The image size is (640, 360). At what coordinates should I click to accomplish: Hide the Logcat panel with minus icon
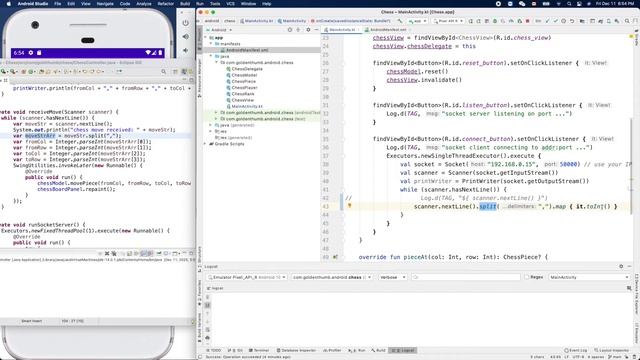[629, 266]
